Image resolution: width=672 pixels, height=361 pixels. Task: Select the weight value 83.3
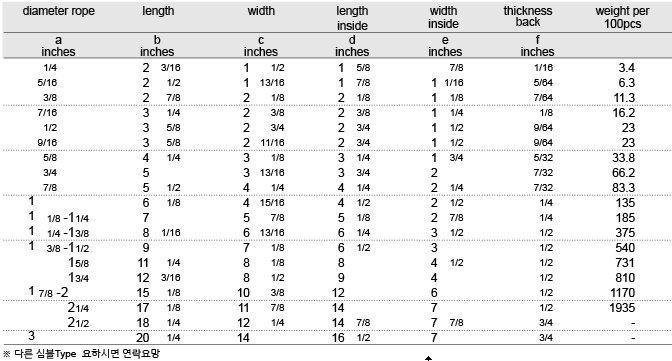(x=623, y=188)
